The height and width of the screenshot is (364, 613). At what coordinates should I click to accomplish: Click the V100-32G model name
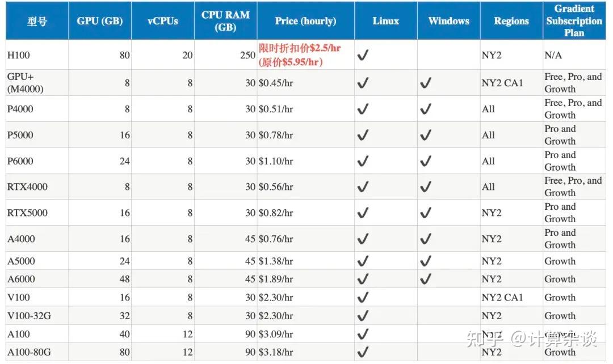pyautogui.click(x=29, y=316)
